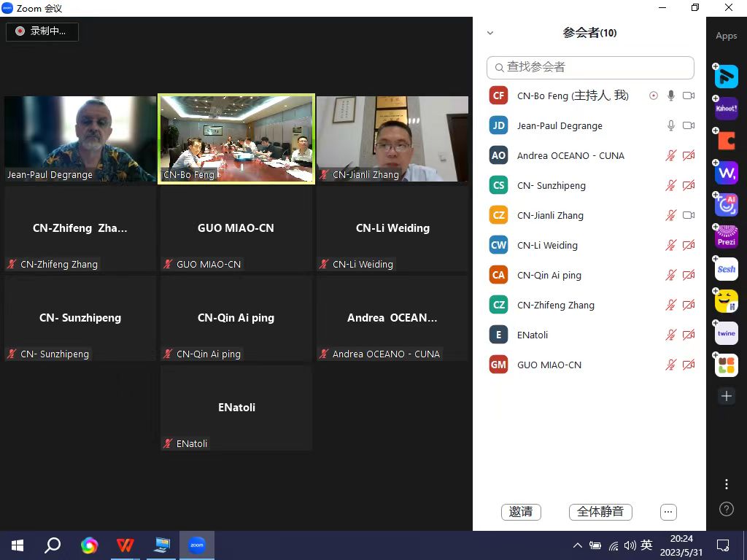Mute Jean-Paul Degrange's microphone

click(x=670, y=125)
